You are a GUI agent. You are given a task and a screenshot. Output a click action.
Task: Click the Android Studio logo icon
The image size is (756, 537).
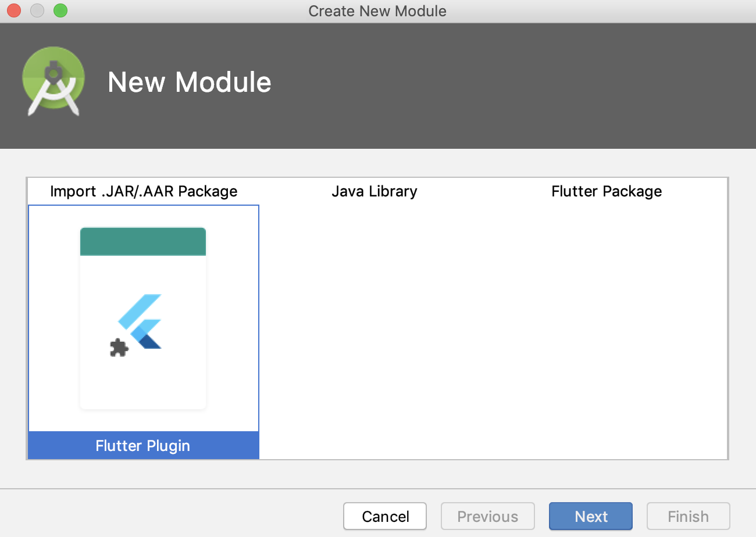54,81
